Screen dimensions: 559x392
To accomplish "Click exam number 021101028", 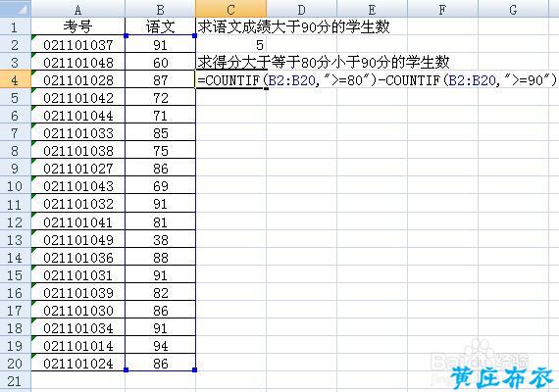I will tap(78, 79).
